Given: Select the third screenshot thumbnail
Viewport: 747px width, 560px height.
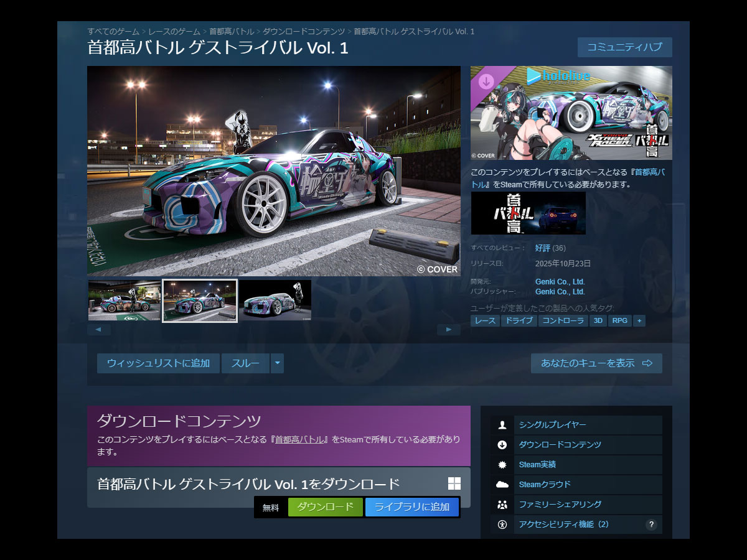Looking at the screenshot, I should (x=275, y=301).
